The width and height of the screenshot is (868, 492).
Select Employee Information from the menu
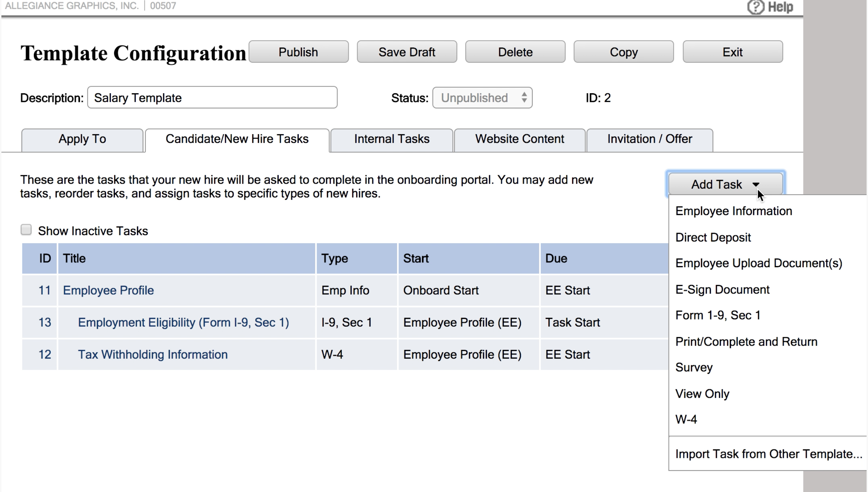[x=733, y=211]
